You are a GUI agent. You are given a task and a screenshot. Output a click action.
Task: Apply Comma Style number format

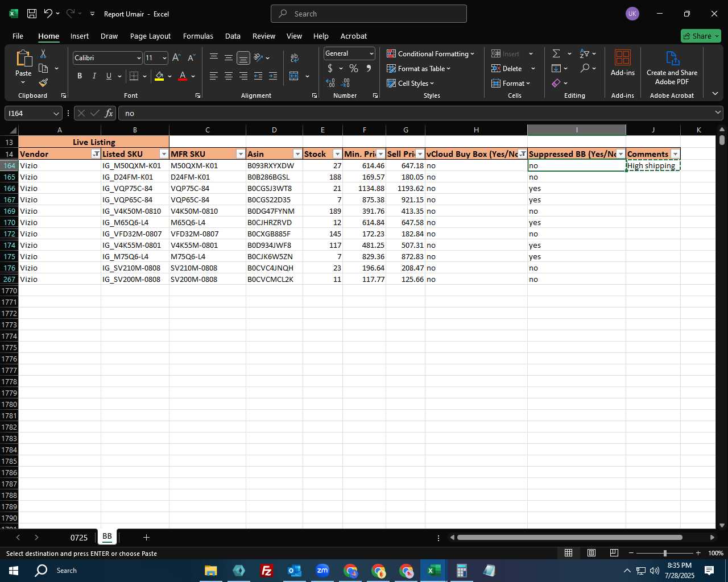pyautogui.click(x=369, y=68)
